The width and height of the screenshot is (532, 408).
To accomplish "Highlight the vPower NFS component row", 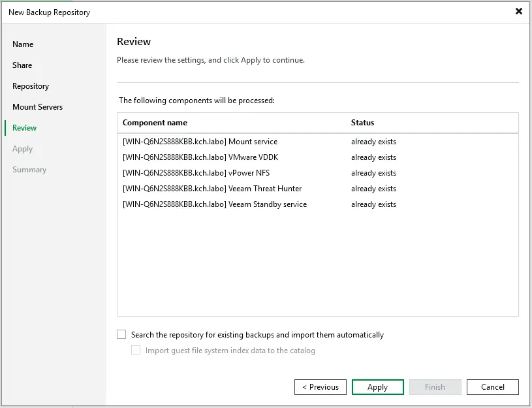I will pyautogui.click(x=196, y=173).
